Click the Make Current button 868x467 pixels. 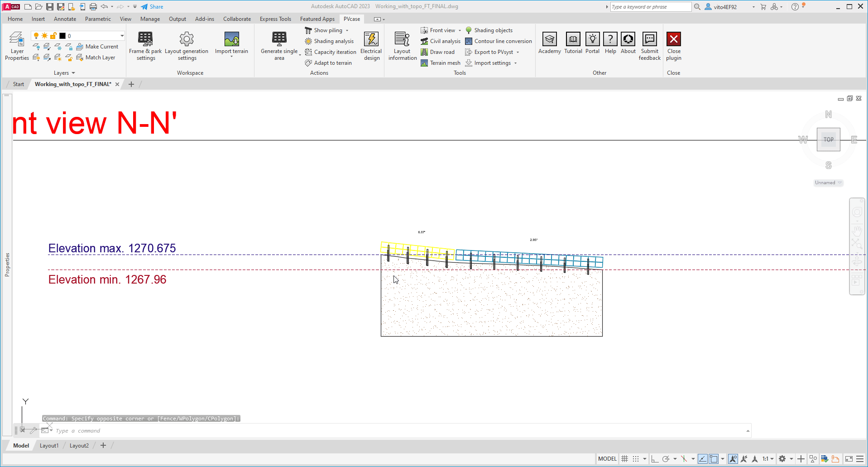(x=98, y=46)
